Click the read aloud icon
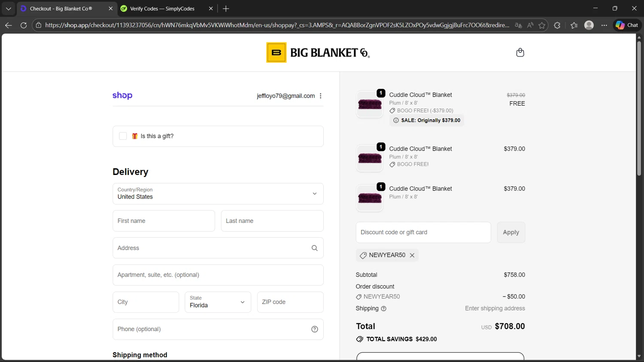644x362 pixels. 530,25
